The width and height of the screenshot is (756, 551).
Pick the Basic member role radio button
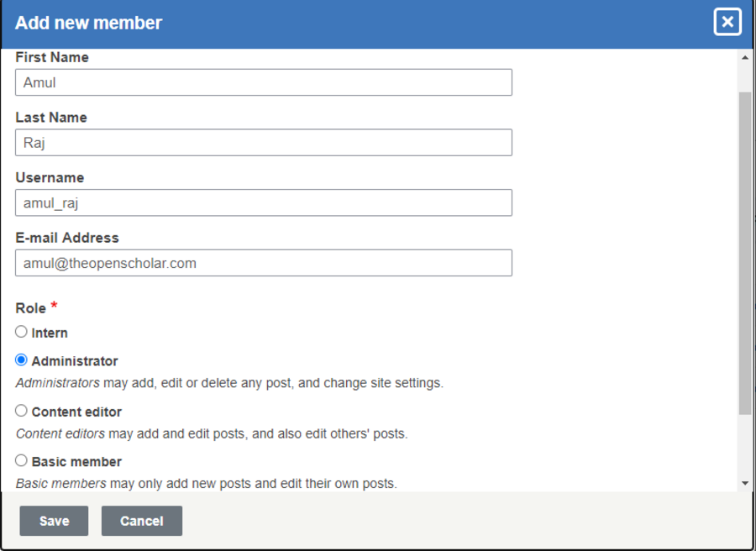[x=22, y=460]
